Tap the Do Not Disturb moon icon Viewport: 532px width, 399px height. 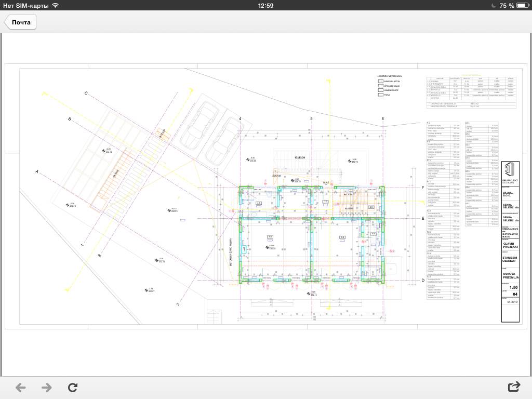click(x=494, y=5)
